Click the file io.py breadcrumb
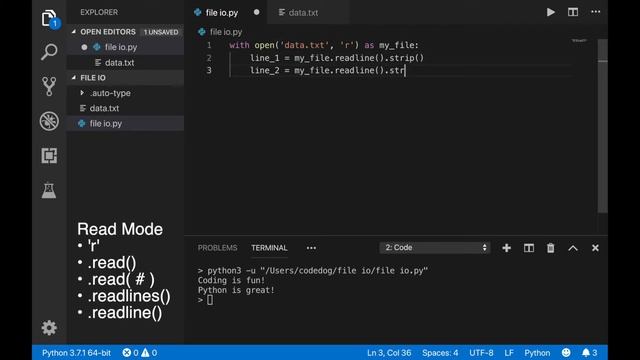The image size is (640, 360). (226, 32)
